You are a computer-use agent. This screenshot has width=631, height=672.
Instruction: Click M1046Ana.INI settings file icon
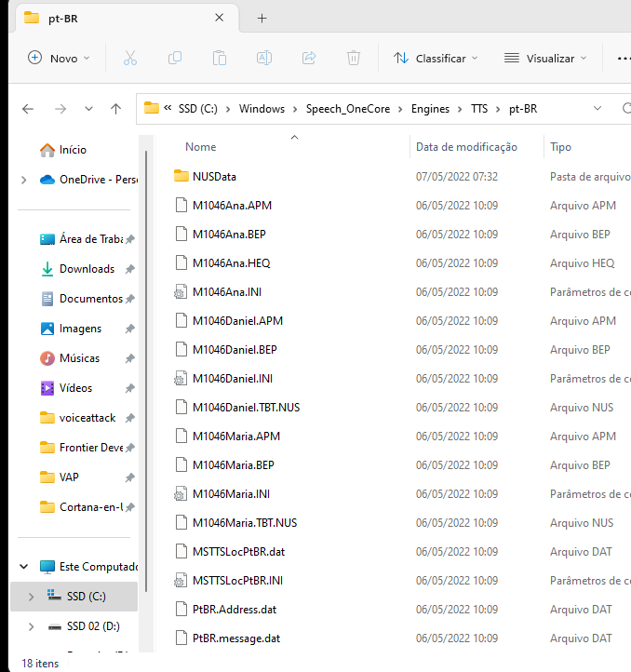[181, 292]
